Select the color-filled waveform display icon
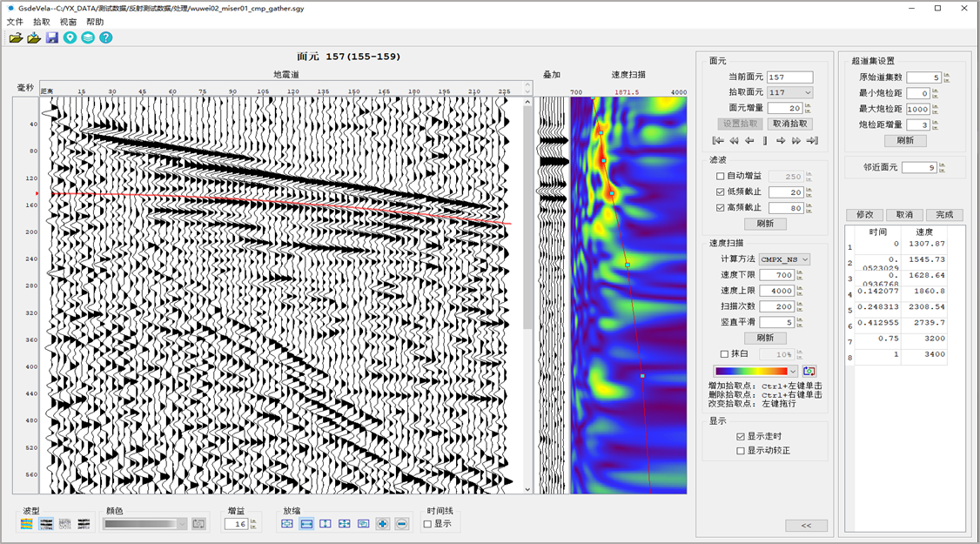 tap(27, 524)
